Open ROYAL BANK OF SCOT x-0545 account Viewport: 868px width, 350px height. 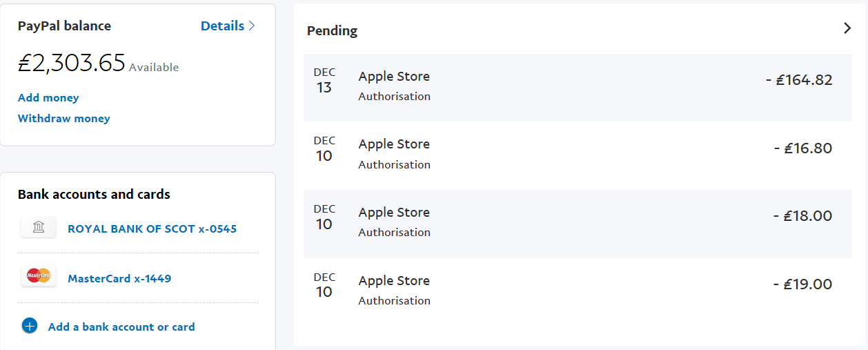[x=152, y=229]
